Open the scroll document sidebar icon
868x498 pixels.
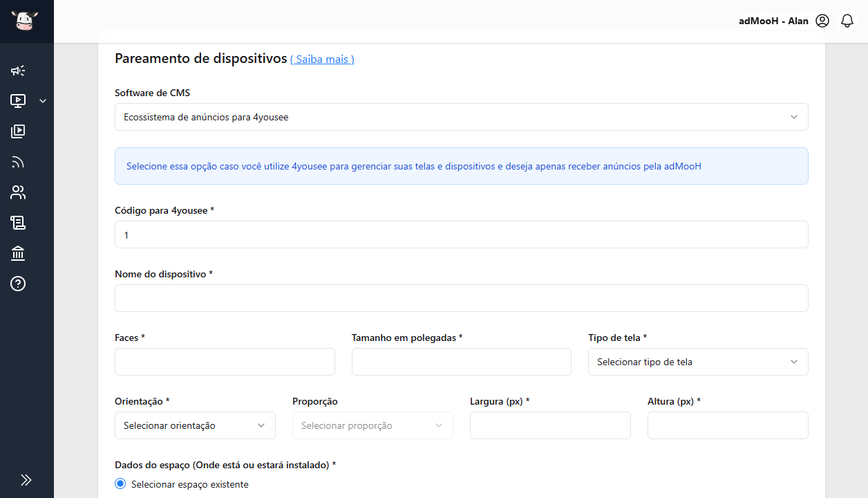[18, 223]
